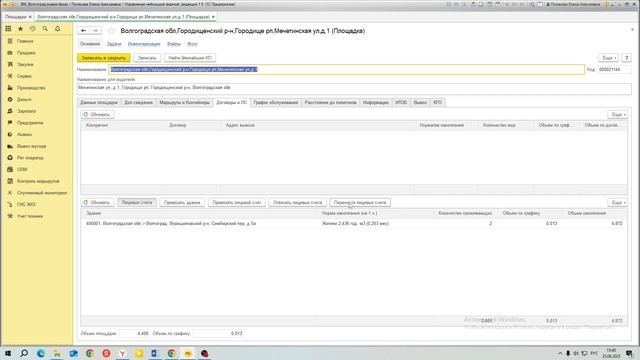This screenshot has height=360, width=640.
Task: Open the Windows Start menu
Action: (x=8, y=353)
